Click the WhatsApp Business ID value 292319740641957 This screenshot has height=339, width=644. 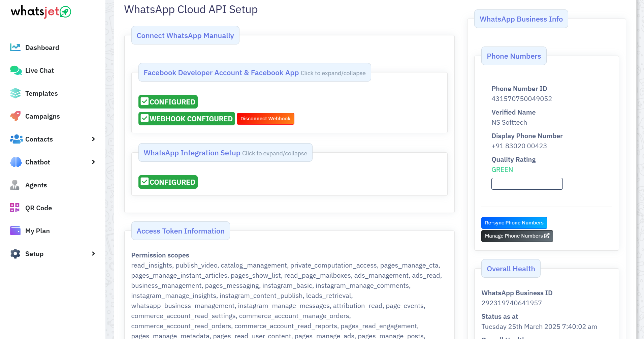[x=512, y=303]
